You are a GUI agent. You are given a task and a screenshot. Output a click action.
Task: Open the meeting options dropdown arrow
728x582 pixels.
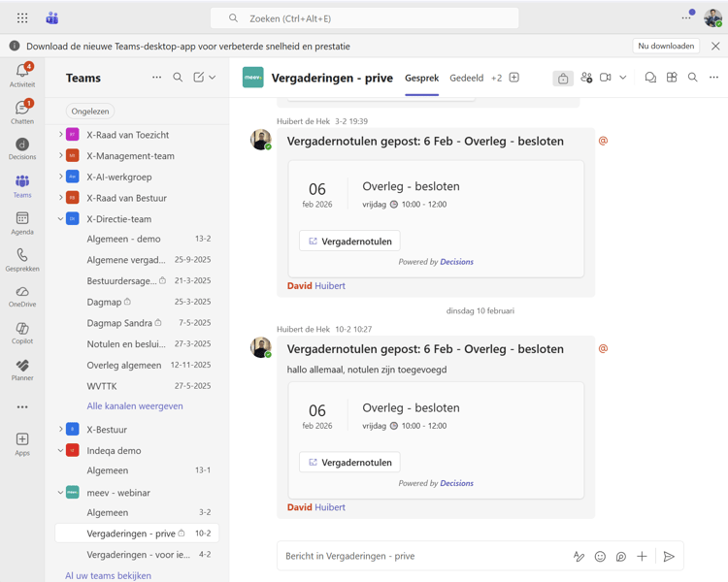click(x=623, y=78)
